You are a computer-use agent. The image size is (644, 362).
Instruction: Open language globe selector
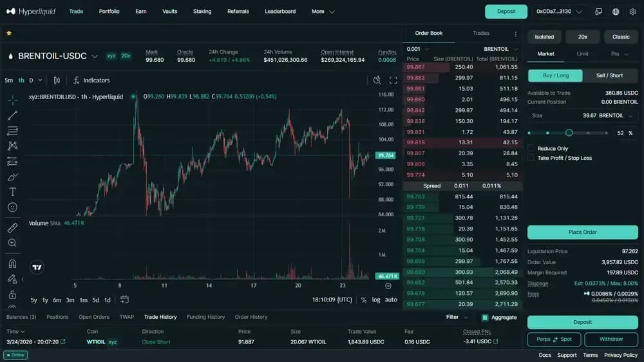click(x=616, y=12)
